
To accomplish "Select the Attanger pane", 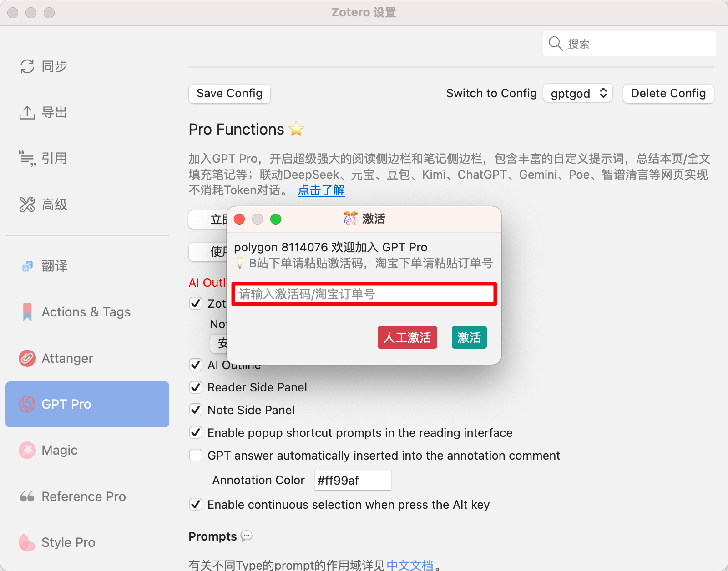I will click(87, 358).
